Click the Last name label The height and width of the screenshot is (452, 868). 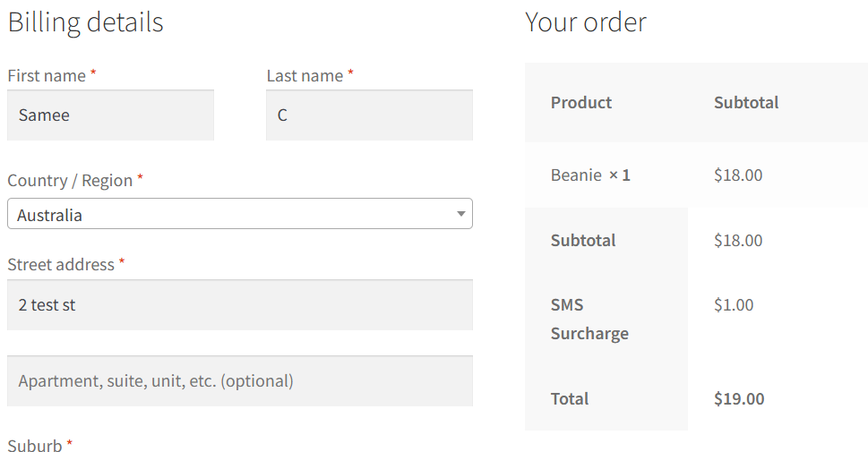[x=305, y=76]
